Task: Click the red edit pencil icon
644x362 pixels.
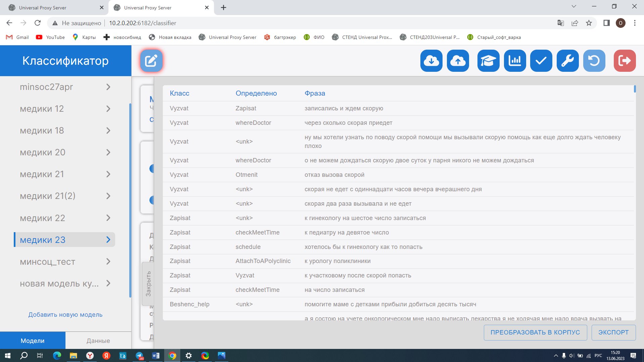Action: [x=151, y=61]
